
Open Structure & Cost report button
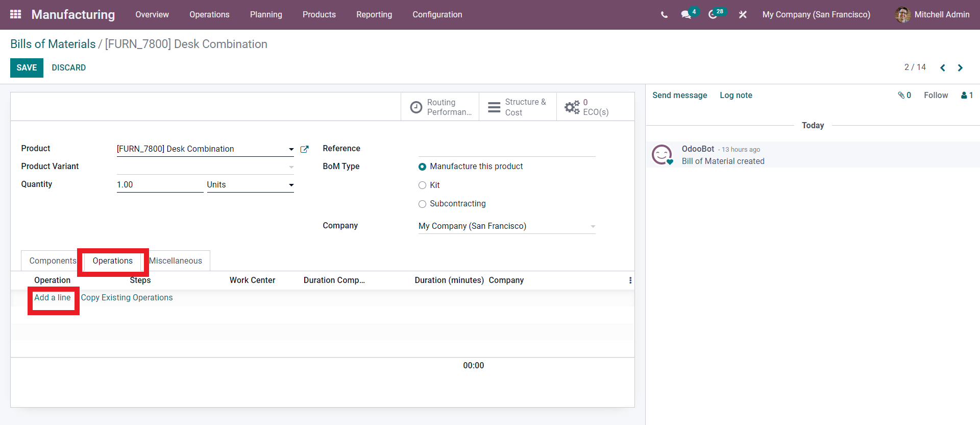518,107
